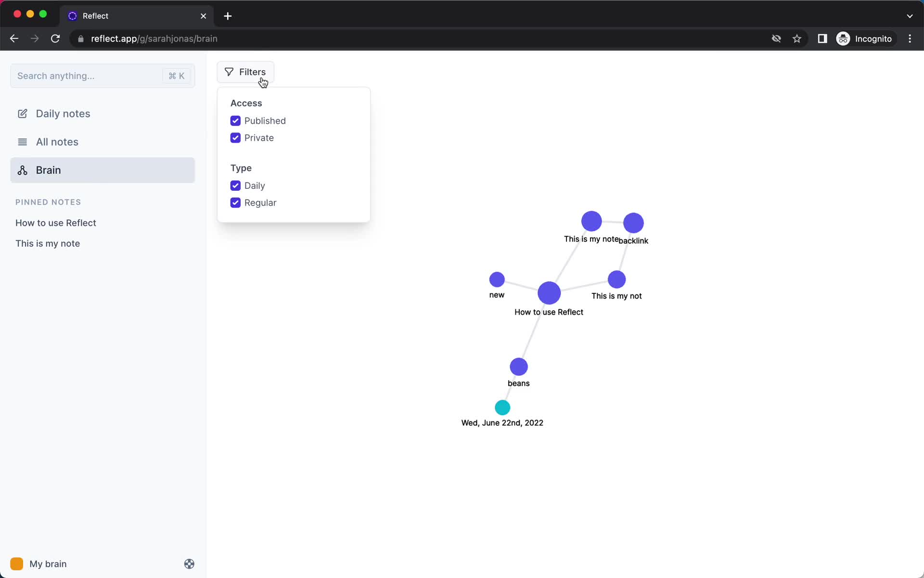The height and width of the screenshot is (578, 924).
Task: Disable the Published access filter
Action: tap(235, 120)
